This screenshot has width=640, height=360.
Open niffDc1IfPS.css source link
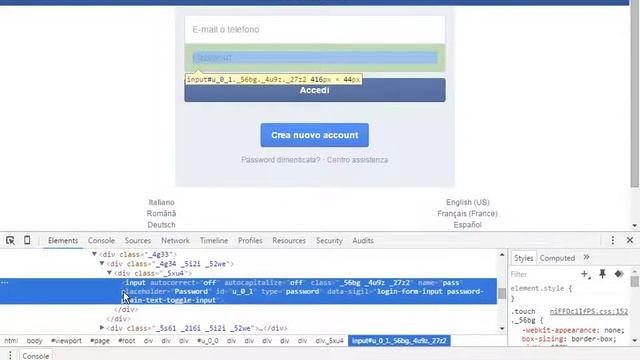589,311
